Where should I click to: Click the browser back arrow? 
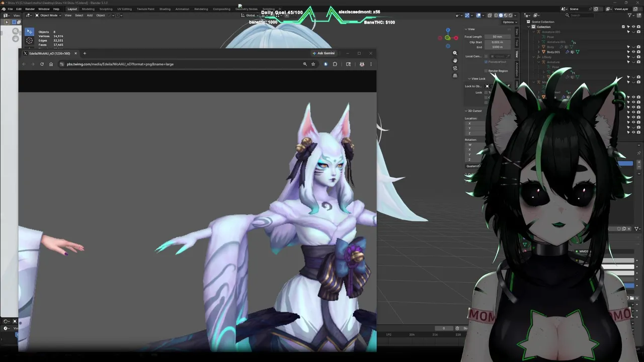(x=24, y=64)
